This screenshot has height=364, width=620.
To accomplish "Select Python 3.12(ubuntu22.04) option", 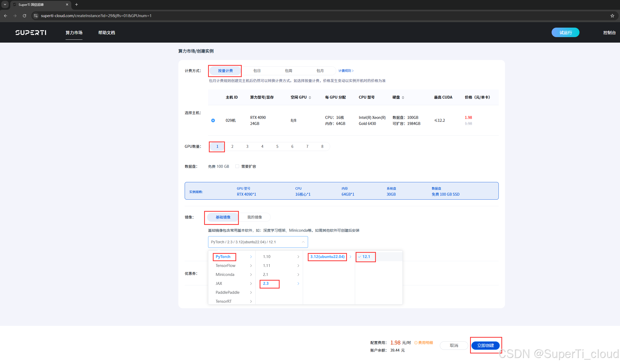I will 329,257.
